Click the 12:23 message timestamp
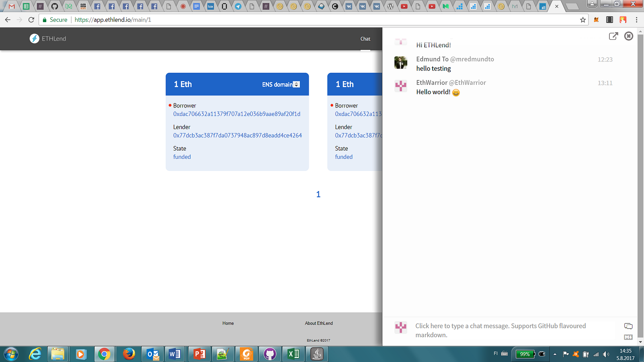644x362 pixels. click(605, 60)
